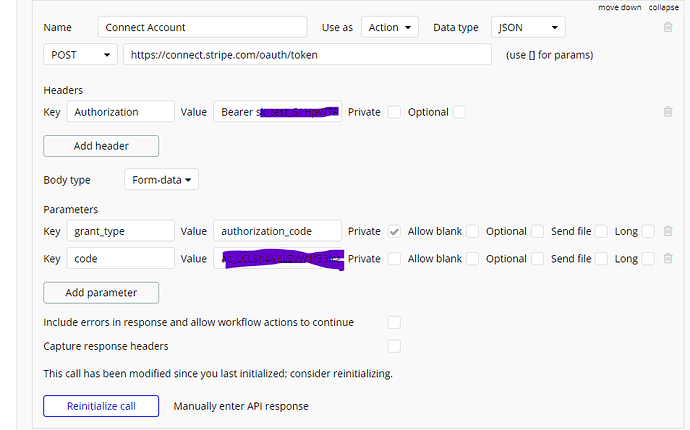This screenshot has height=430, width=690.
Task: Enable Allow blank for grant_type parameter
Action: (x=472, y=232)
